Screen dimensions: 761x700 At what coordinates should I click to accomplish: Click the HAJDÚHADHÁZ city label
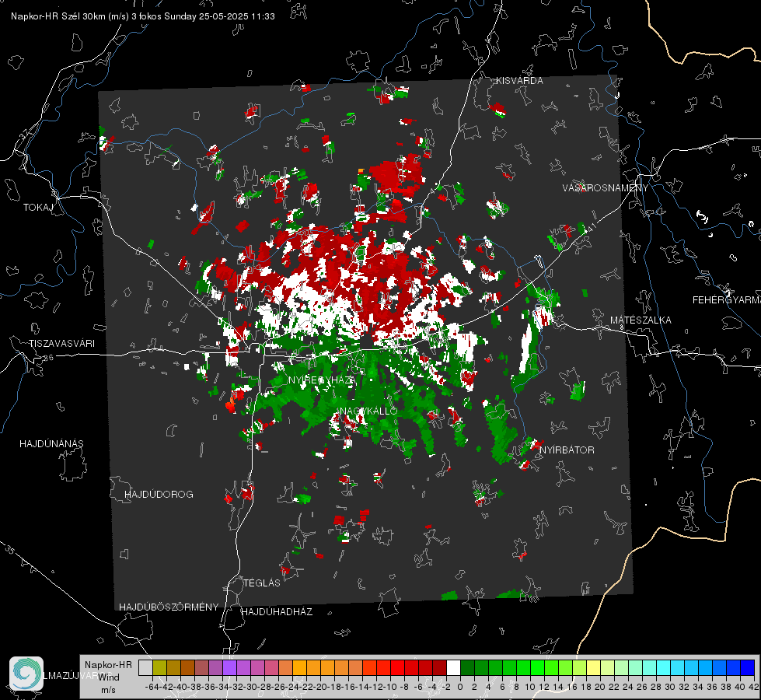pyautogui.click(x=277, y=612)
